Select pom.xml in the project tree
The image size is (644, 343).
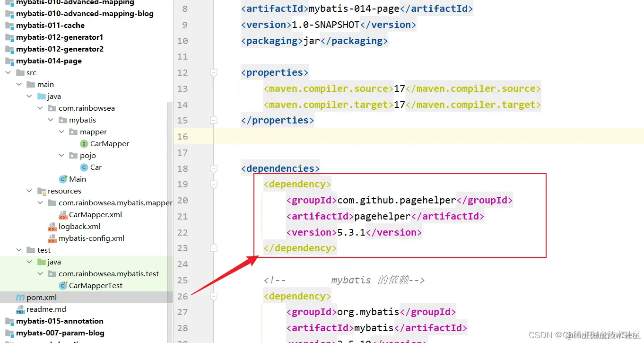click(42, 298)
